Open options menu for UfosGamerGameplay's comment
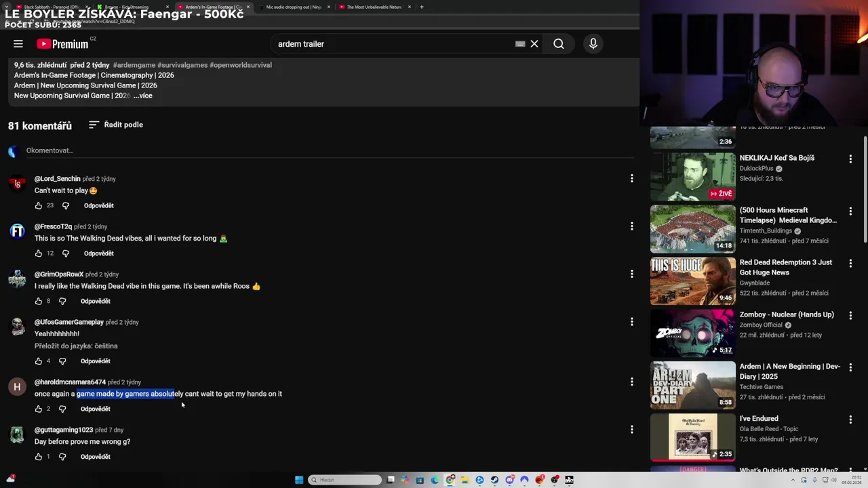Screen dimensions: 868x488 pos(631,322)
